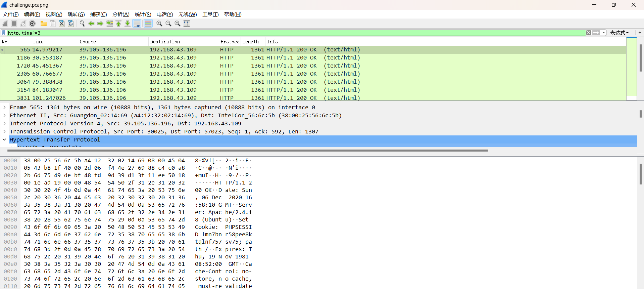Click the resize columns icon
644x289 pixels.
(x=187, y=24)
